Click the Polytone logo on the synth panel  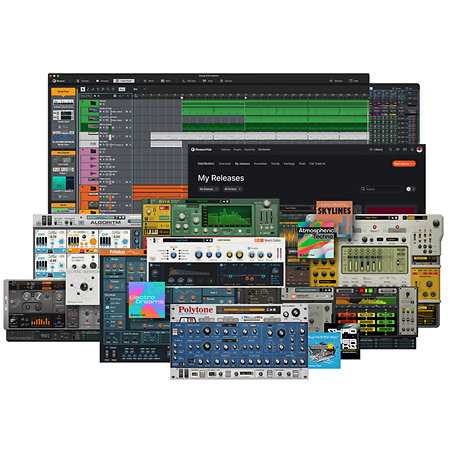195,310
